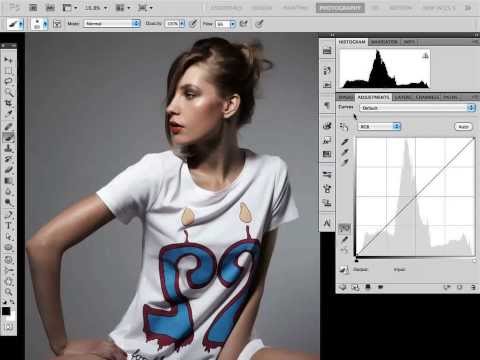Viewport: 480px width, 360px height.
Task: Open the RGB channel dropdown in Curves
Action: [379, 126]
